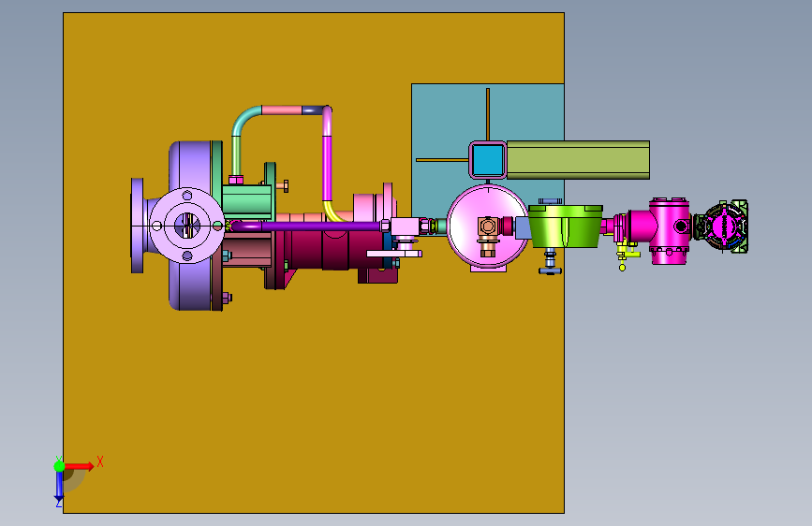Select the magenta valve body on the right

pyautogui.click(x=669, y=230)
